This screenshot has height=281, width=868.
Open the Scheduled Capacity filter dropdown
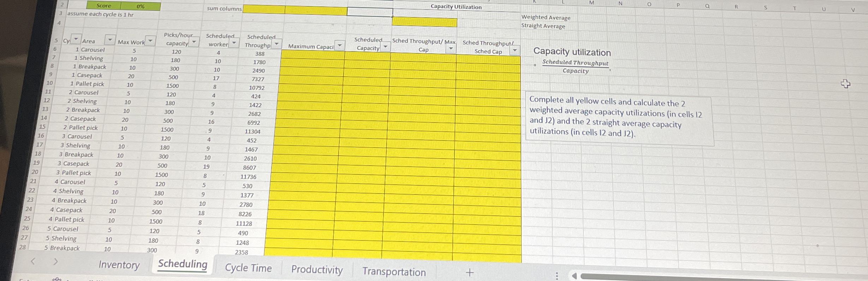coord(385,47)
